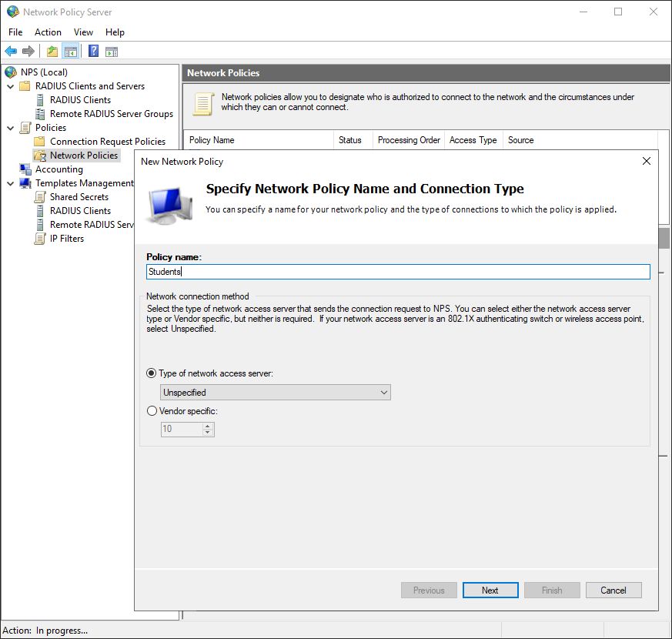Select the Vendor specific radio button
The width and height of the screenshot is (672, 639).
click(152, 411)
